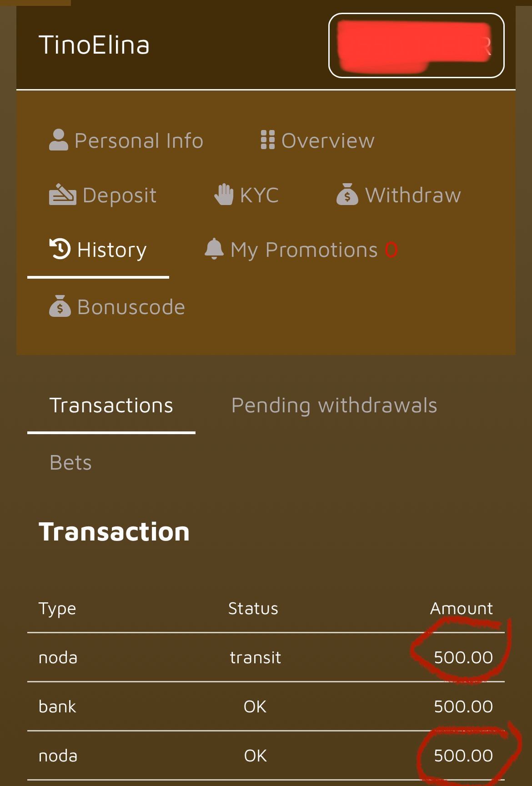532x786 pixels.
Task: Select the noda transit transaction row
Action: [x=266, y=657]
